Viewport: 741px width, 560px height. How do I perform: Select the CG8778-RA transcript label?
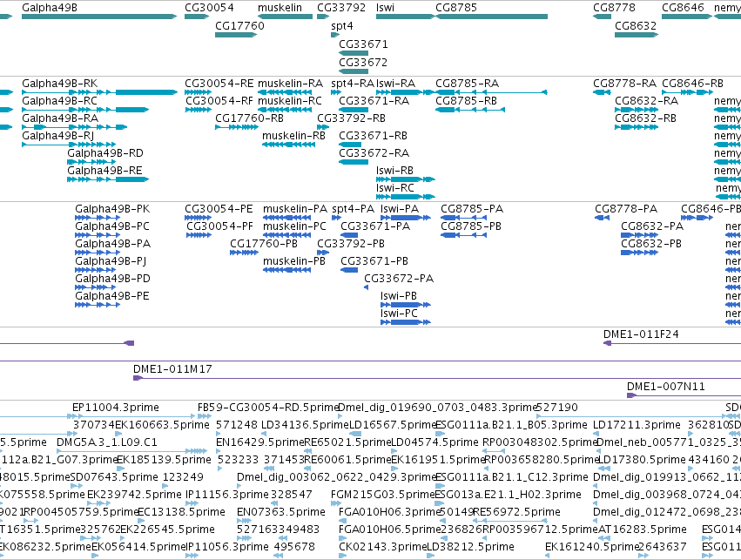point(624,84)
